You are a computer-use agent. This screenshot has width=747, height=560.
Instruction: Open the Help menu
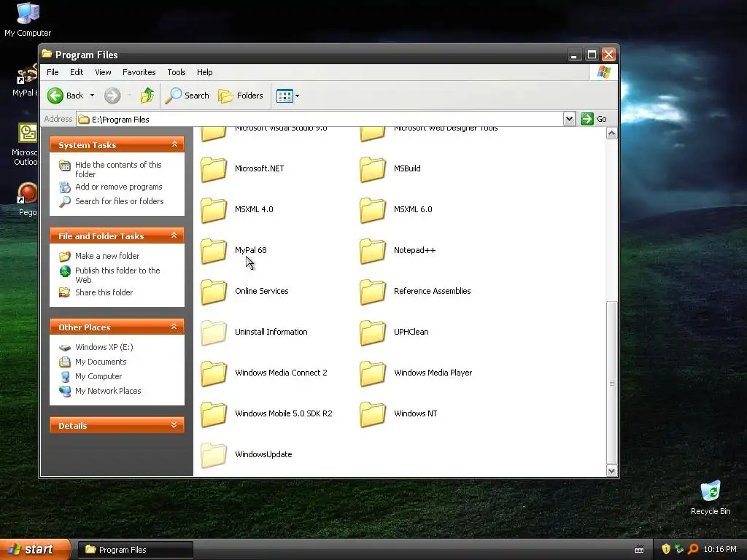pos(205,72)
